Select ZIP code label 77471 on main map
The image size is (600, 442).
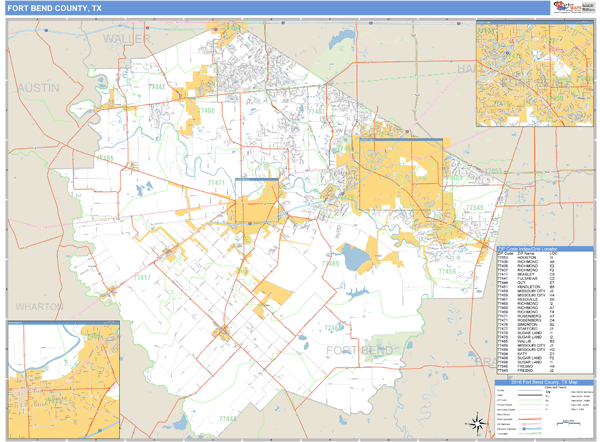point(216,183)
